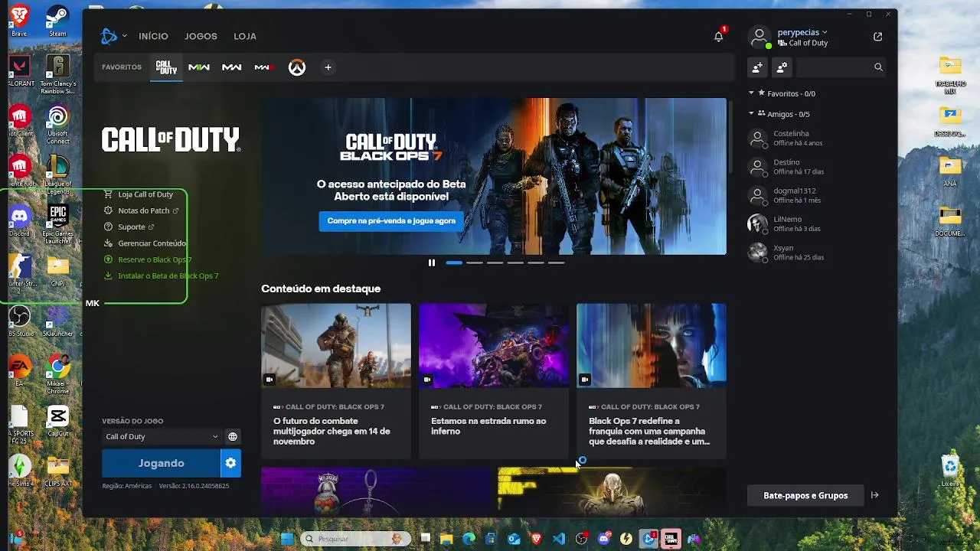
Task: Click the friends search magnifier icon
Action: tap(878, 67)
